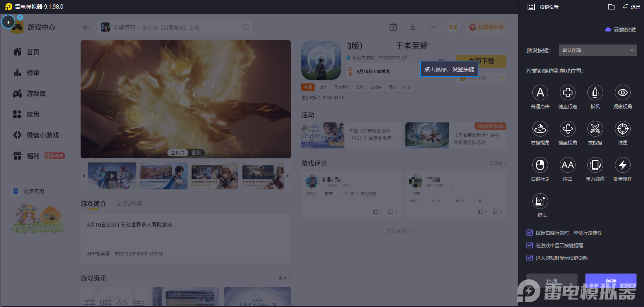The height and width of the screenshot is (307, 644).
Task: Toggle 进入游戏时显示按键说明 checkbox
Action: [x=530, y=258]
